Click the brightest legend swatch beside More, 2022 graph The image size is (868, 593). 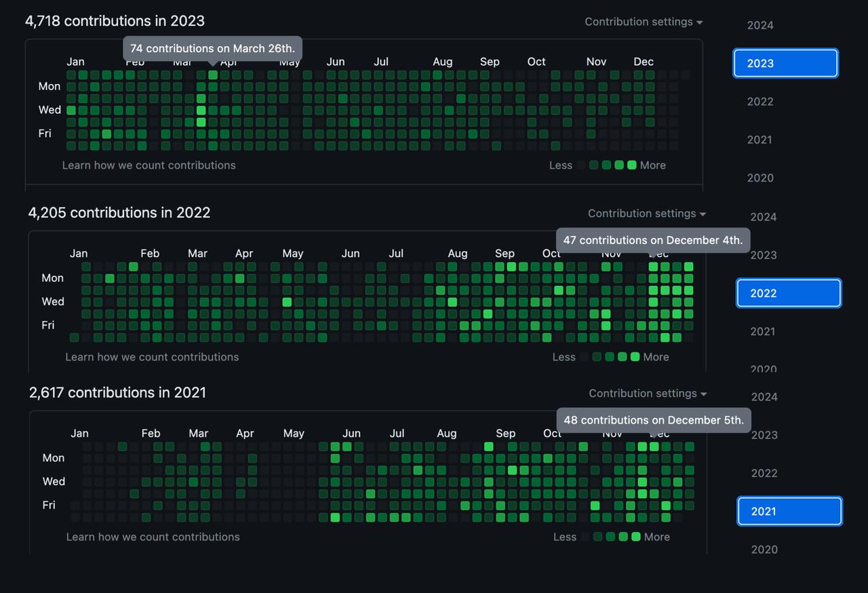pos(635,357)
